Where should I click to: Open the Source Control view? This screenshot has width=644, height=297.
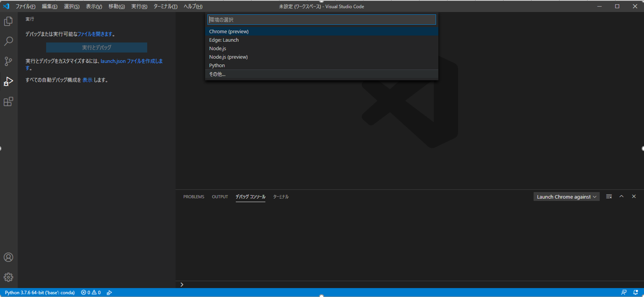tap(8, 61)
